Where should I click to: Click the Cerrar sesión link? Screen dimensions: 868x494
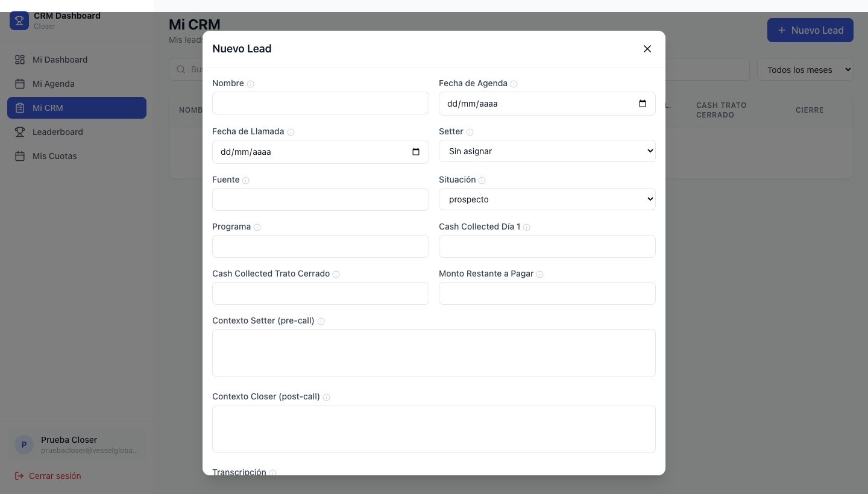(55, 476)
